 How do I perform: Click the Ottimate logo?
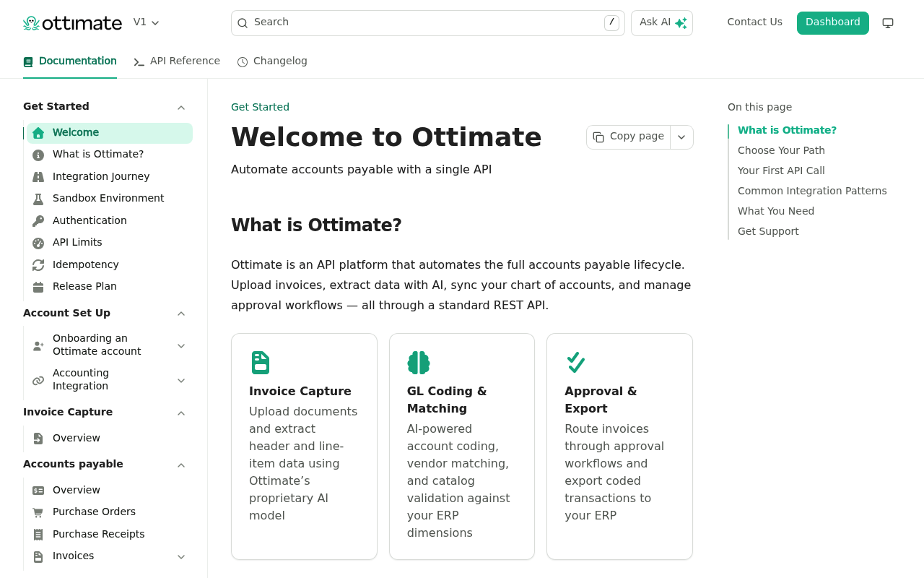(72, 23)
